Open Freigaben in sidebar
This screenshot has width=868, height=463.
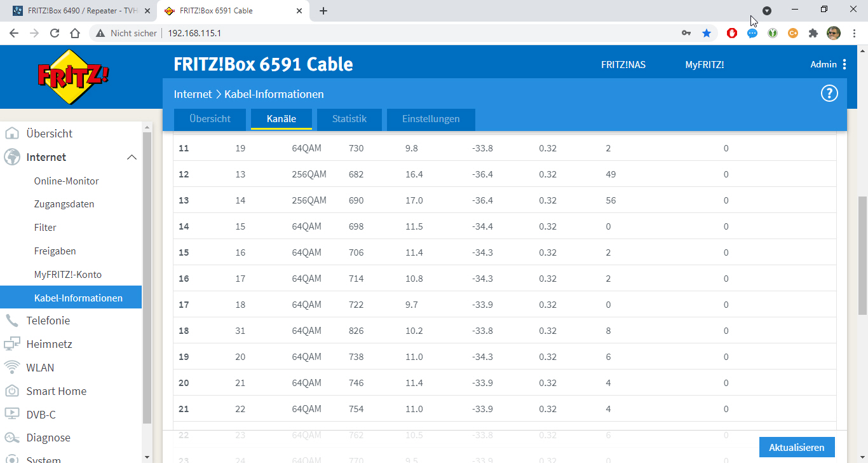tap(55, 251)
